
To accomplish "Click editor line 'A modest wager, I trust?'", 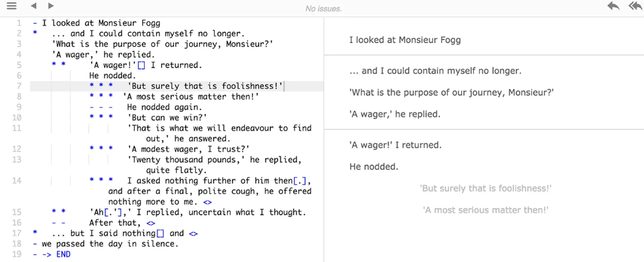I will [188, 149].
